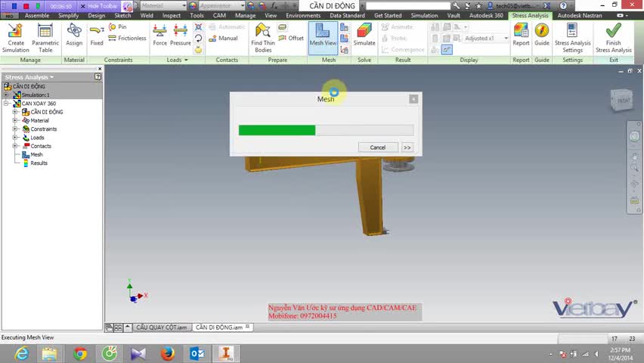Click the ViewCube in the viewport
The image size is (644, 363).
pyautogui.click(x=622, y=101)
